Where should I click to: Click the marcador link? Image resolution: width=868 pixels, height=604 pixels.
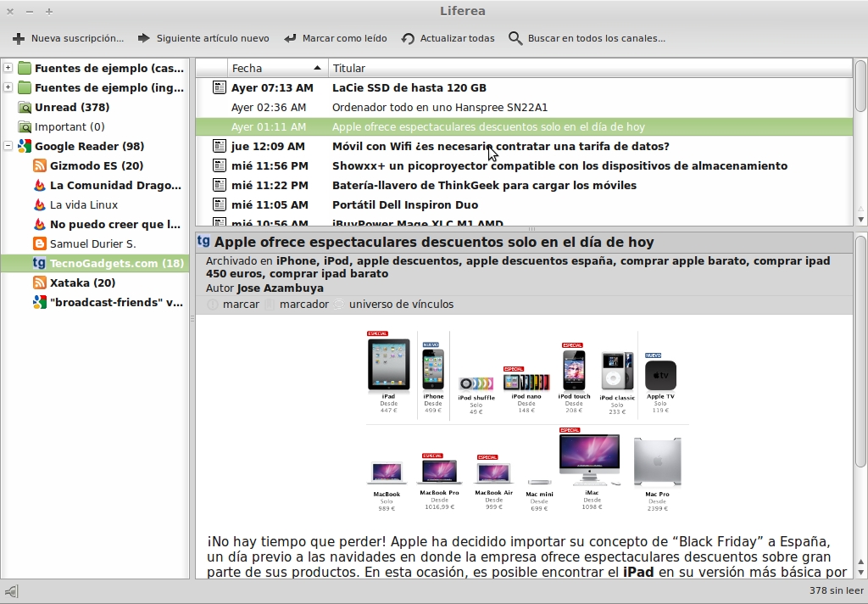tap(304, 305)
